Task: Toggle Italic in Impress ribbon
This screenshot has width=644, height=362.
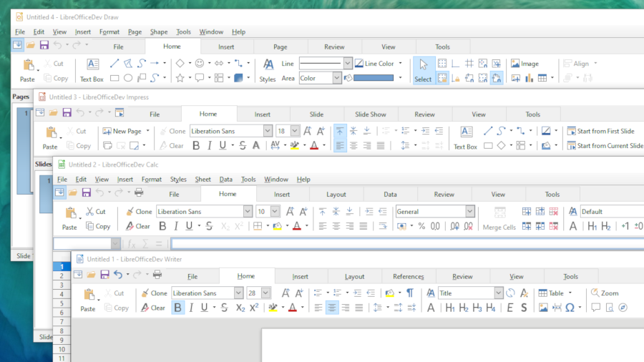Action: coord(210,145)
